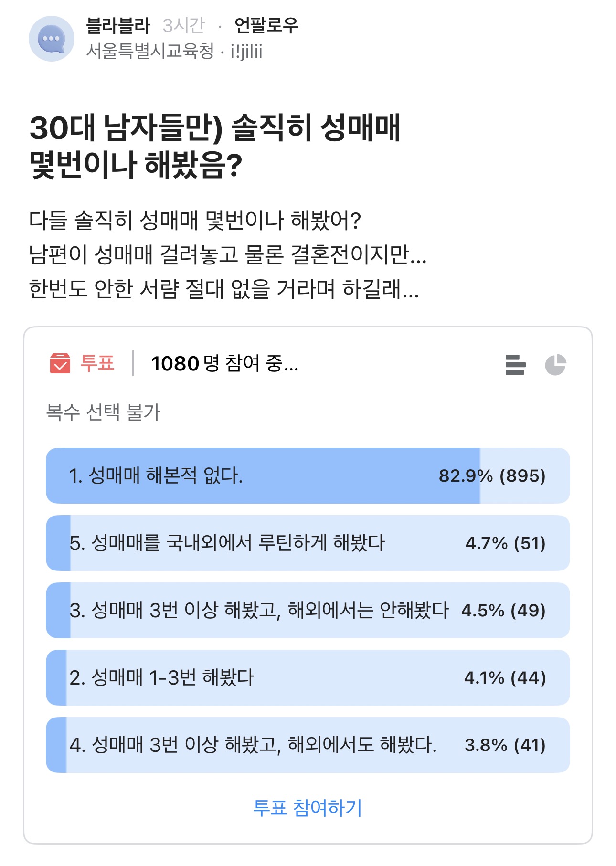This screenshot has height=866, width=616.
Task: Tap the post title 30대 남자들만
Action: tap(215, 146)
